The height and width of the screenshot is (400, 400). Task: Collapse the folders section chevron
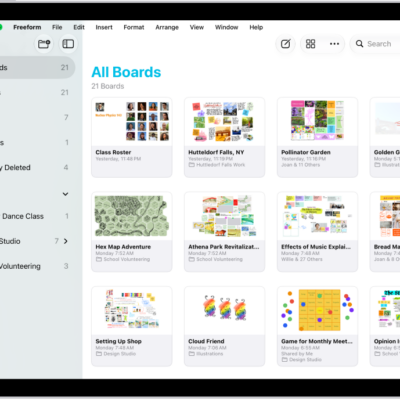coord(65,194)
